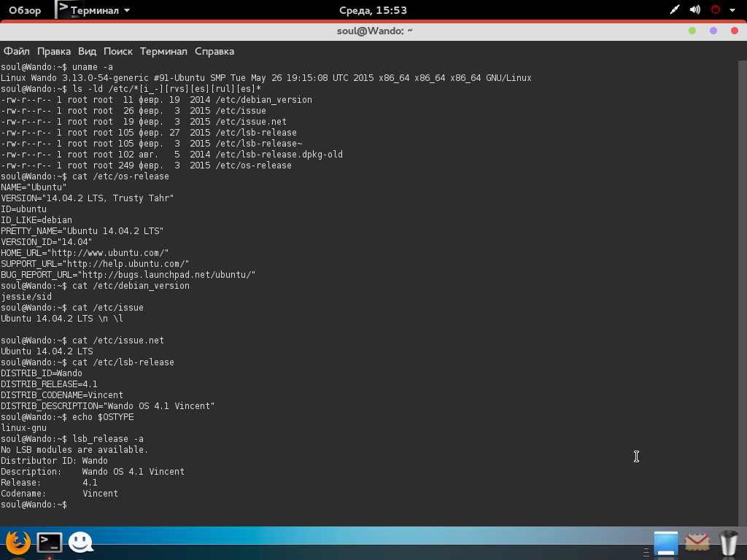This screenshot has height=560, width=747.
Task: Open the Firefox browser from the dock
Action: point(18,542)
